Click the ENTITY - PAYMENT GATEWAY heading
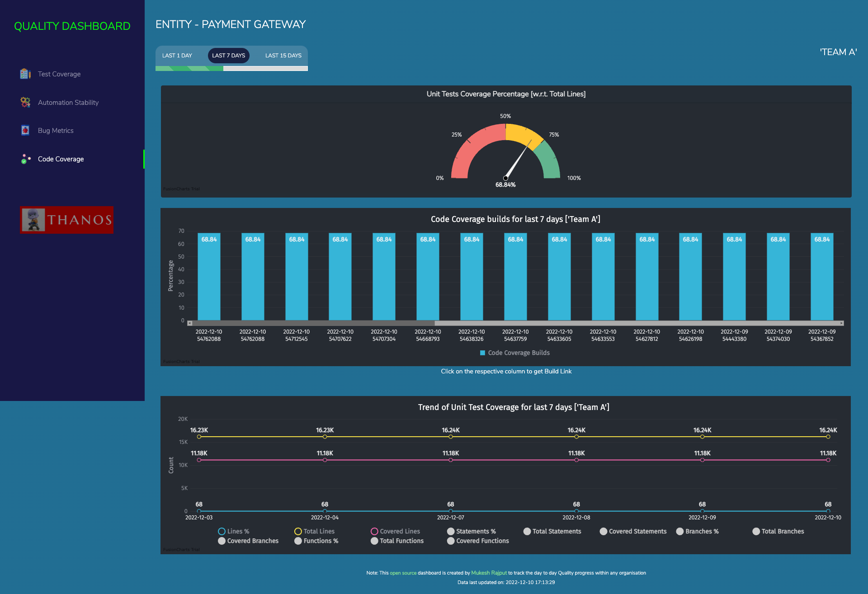Viewport: 868px width, 594px height. [x=231, y=24]
